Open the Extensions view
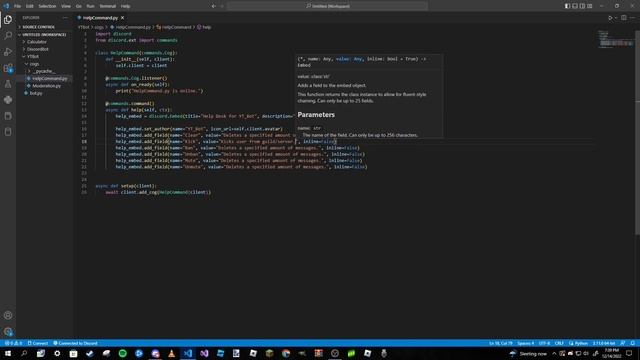Viewport: 640px width, 360px height. (x=8, y=68)
